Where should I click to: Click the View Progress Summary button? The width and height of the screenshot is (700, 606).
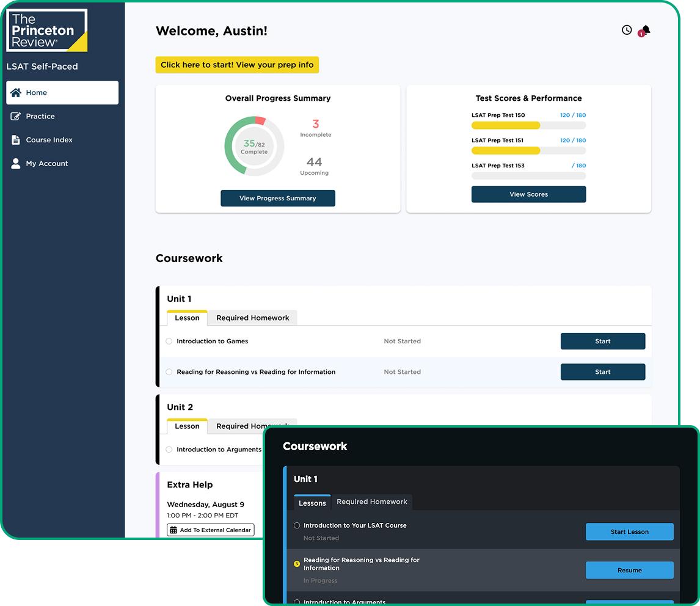click(x=277, y=198)
